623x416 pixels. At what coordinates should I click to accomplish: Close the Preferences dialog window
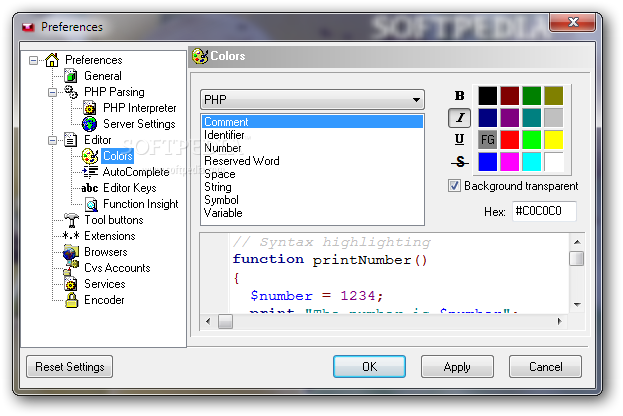(573, 22)
